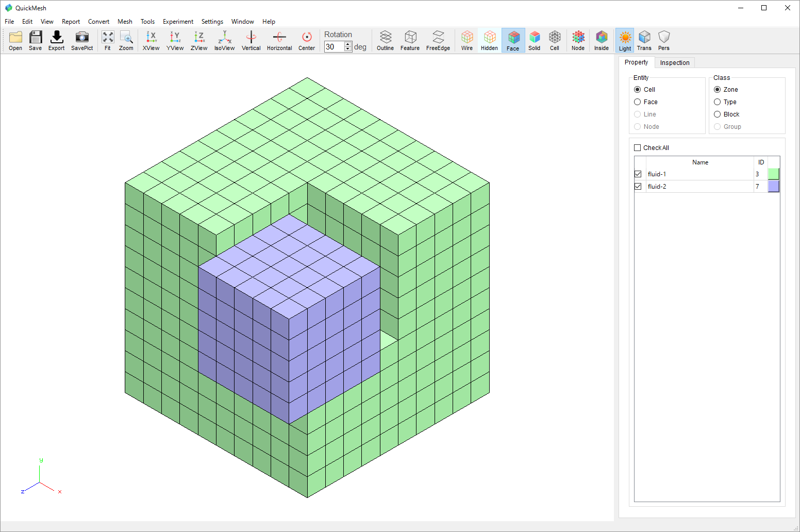The image size is (800, 532).
Task: Select the Type class radio button
Action: (718, 102)
